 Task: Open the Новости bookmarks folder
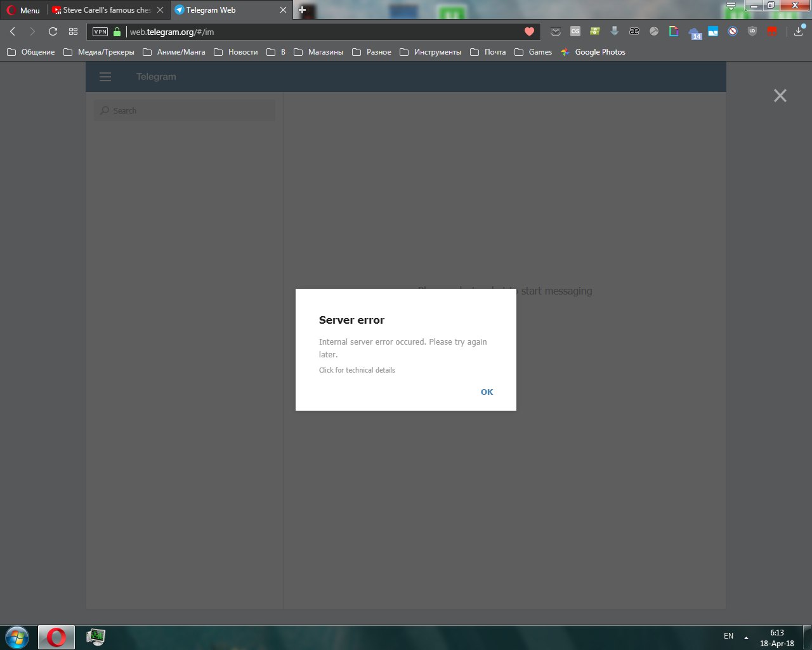coord(236,52)
